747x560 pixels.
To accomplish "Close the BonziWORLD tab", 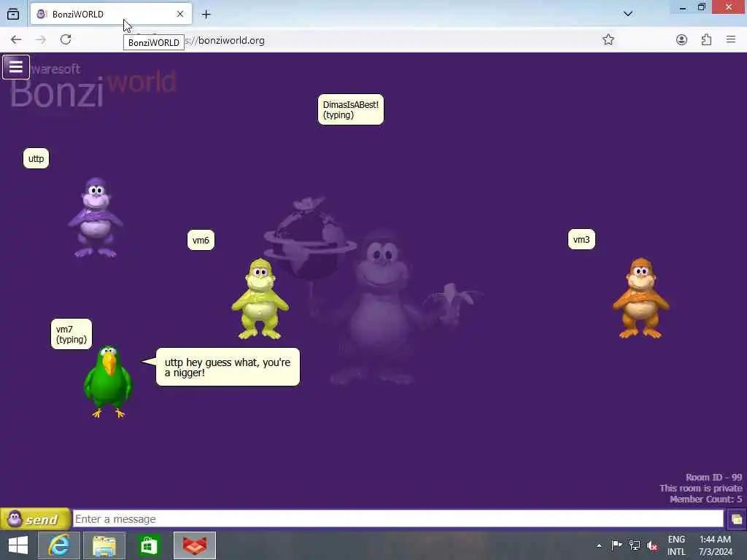I will pyautogui.click(x=180, y=14).
